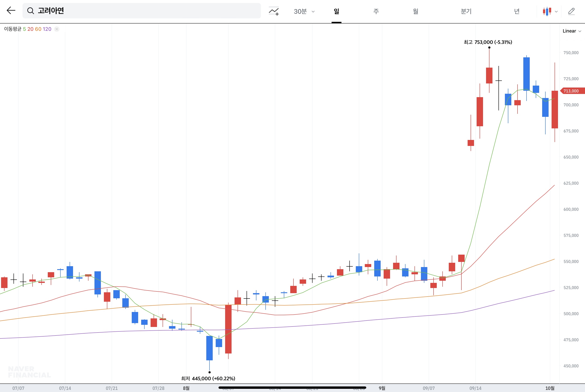The height and width of the screenshot is (392, 585).
Task: Click the 750,000 price axis label
Action: (x=571, y=52)
